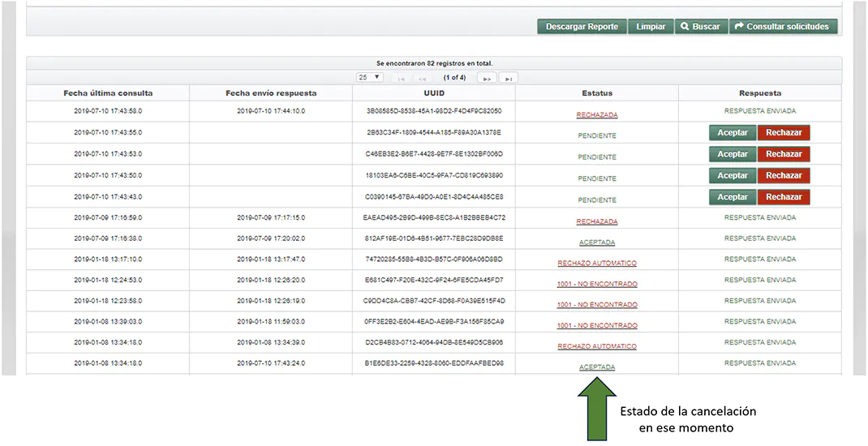Reject the request with UUID starting C0390145
868x446 pixels.
click(784, 197)
